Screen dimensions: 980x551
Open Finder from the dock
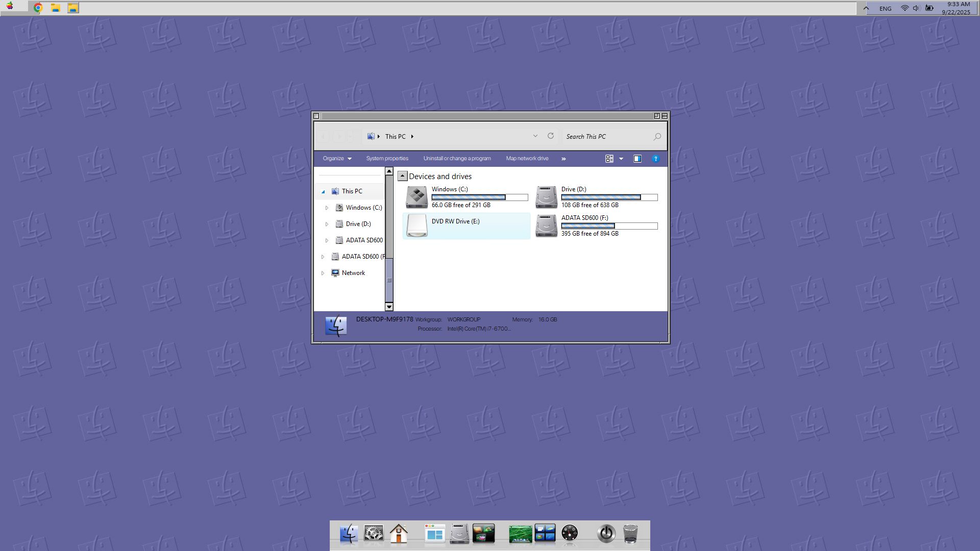349,534
